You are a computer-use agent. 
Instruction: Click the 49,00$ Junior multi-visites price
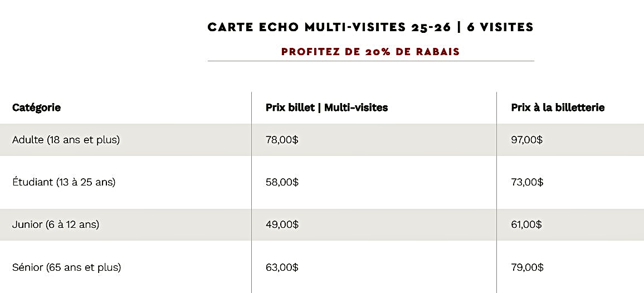tap(282, 224)
